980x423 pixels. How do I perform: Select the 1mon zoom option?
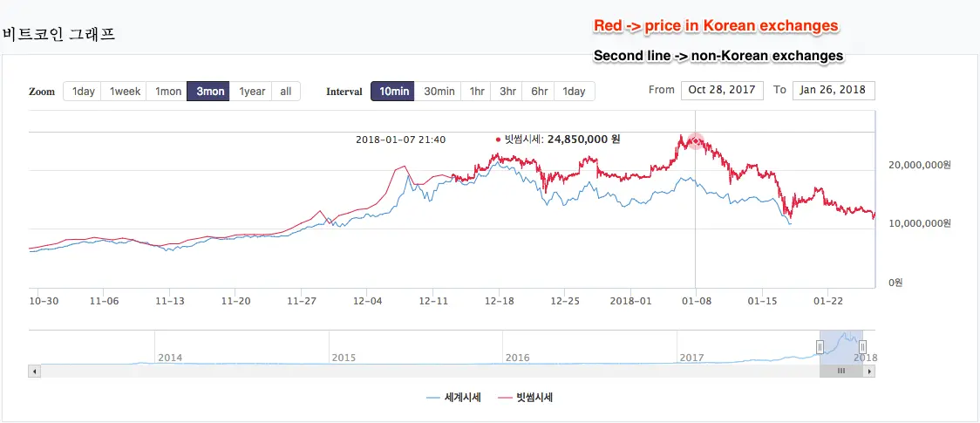point(167,92)
